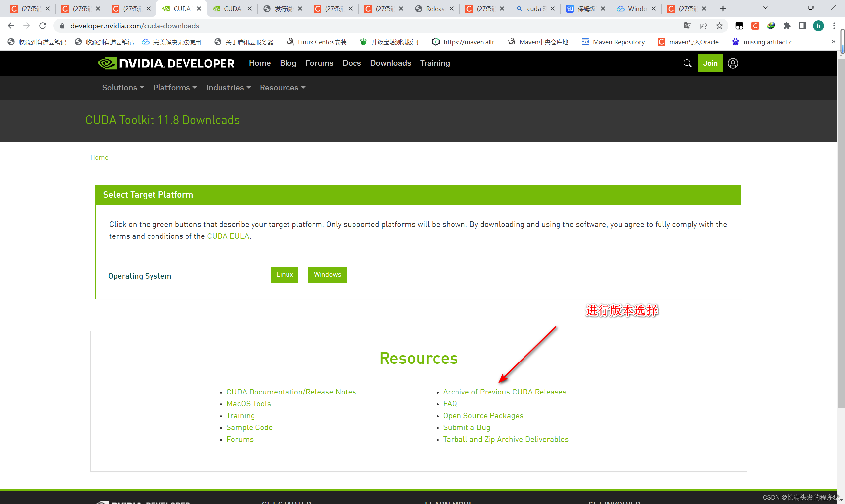
Task: Click the Home breadcrumb link
Action: pyautogui.click(x=99, y=157)
